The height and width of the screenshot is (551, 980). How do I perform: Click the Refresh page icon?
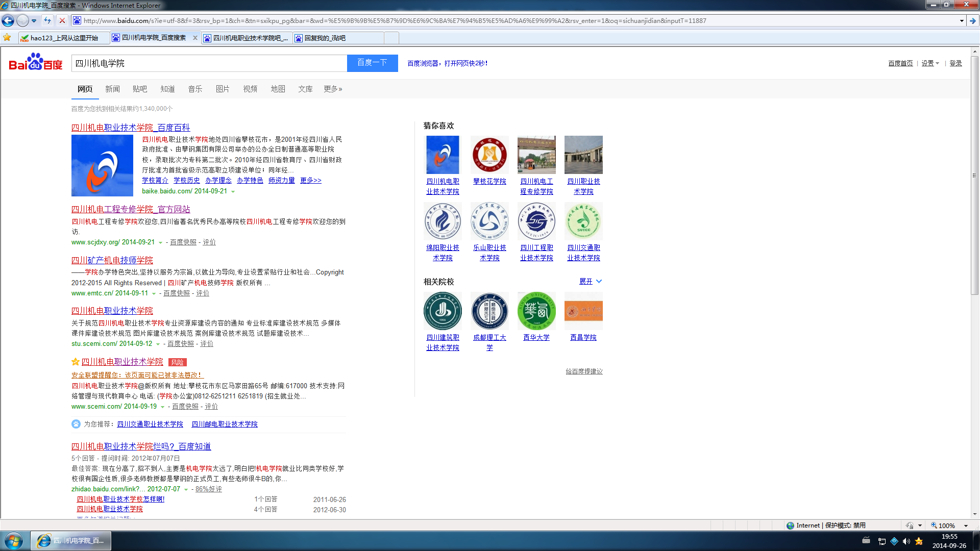(47, 20)
